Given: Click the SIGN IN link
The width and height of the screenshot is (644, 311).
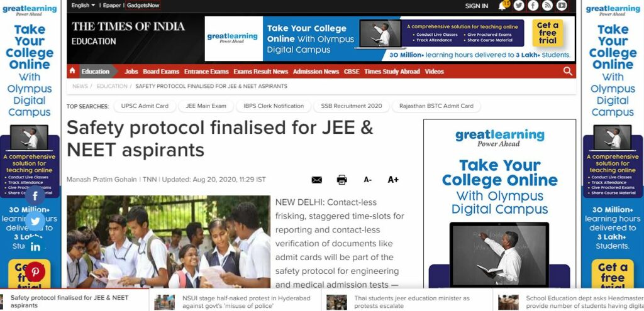Looking at the screenshot, I should click(x=477, y=6).
